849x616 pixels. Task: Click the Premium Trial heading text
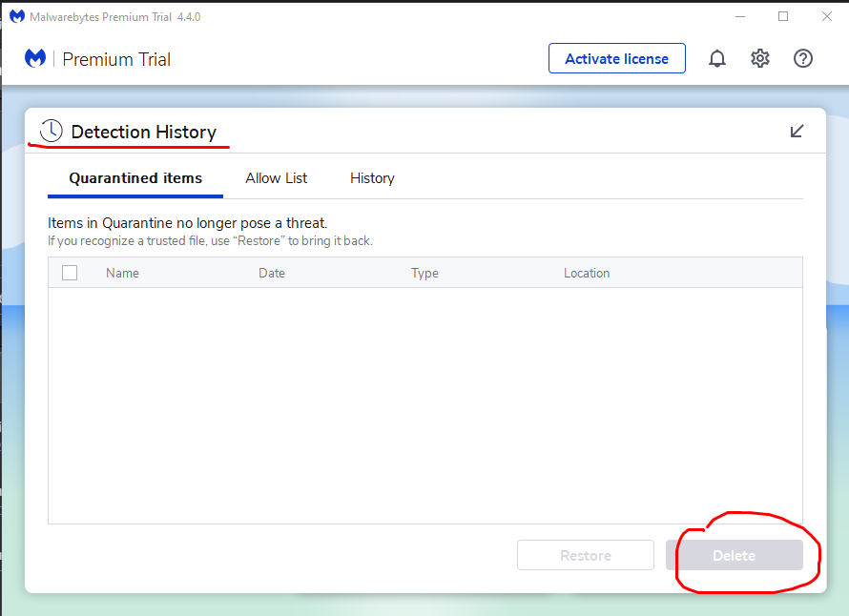coord(116,59)
